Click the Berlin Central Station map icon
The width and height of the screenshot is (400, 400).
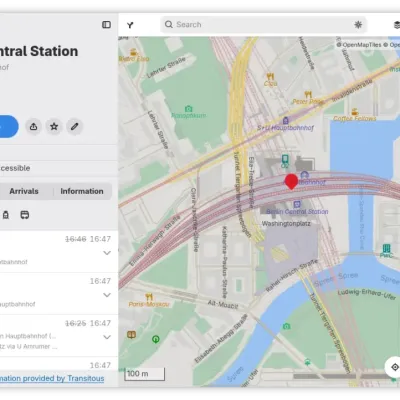pos(297,204)
